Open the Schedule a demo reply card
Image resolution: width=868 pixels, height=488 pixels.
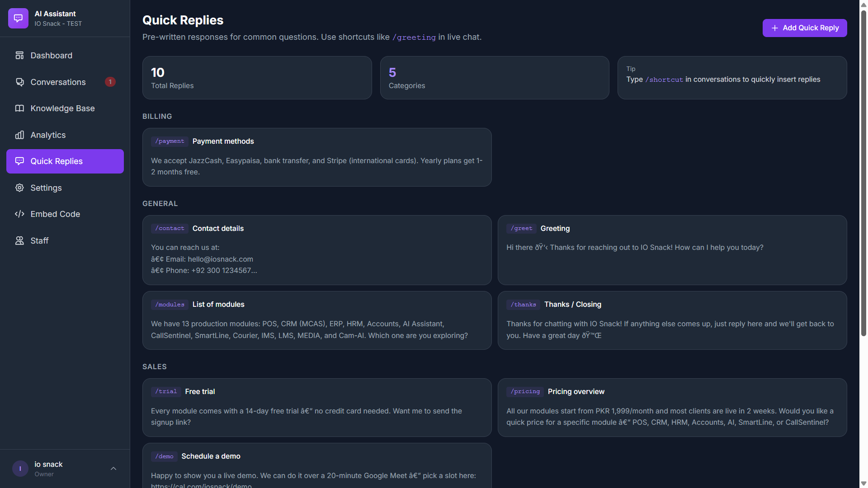pyautogui.click(x=317, y=465)
